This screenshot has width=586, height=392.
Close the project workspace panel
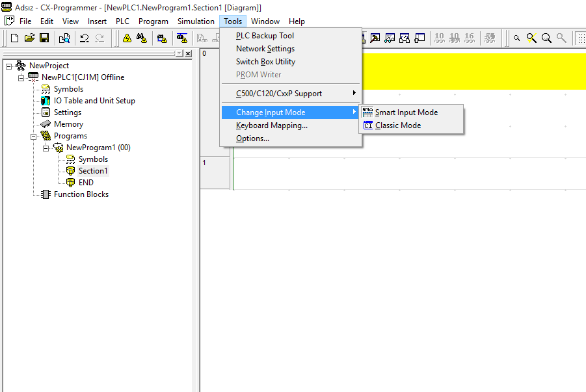(x=188, y=53)
